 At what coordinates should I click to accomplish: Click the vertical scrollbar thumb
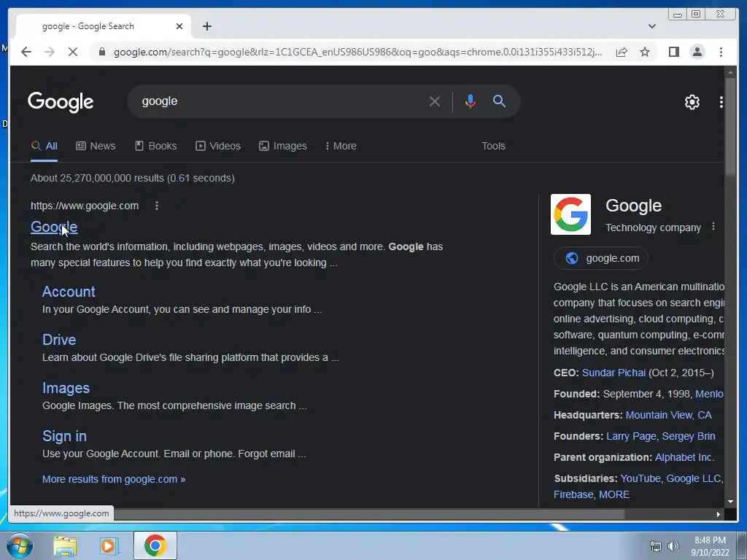(730, 127)
